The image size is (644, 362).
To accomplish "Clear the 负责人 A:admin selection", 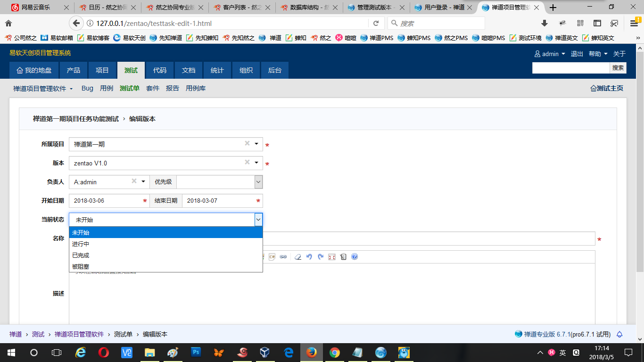I will tap(134, 181).
